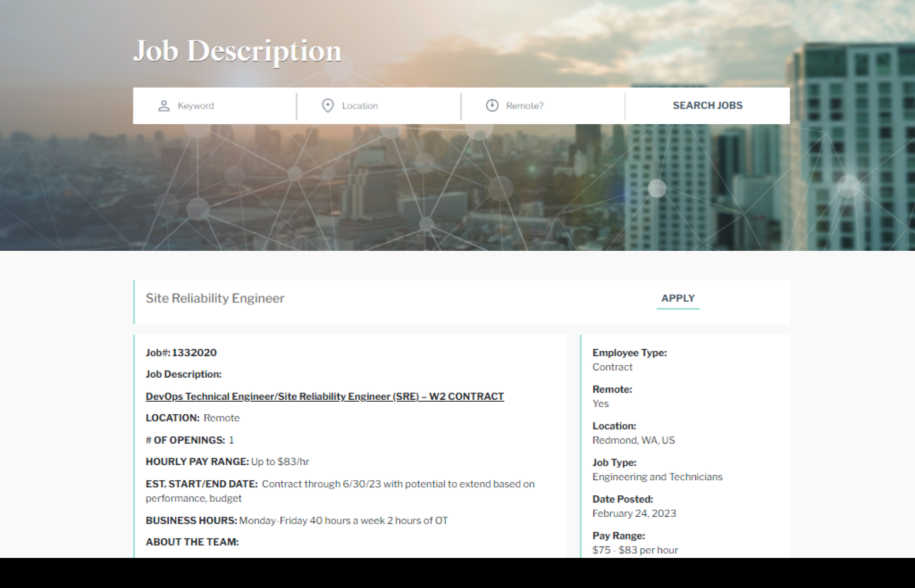The image size is (915, 588).
Task: Select the Job Description page heading
Action: pos(238,50)
